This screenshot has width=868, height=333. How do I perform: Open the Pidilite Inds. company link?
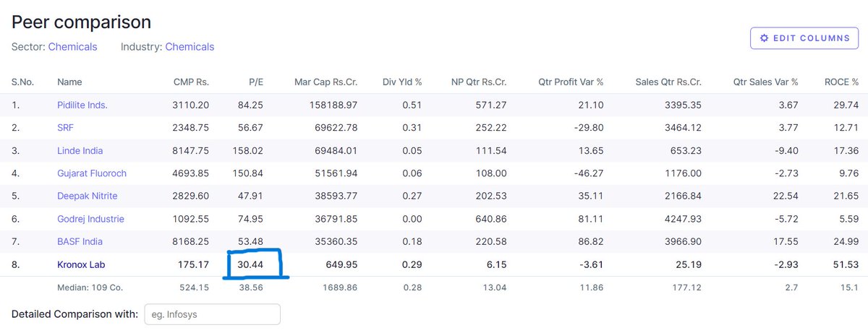(x=82, y=105)
